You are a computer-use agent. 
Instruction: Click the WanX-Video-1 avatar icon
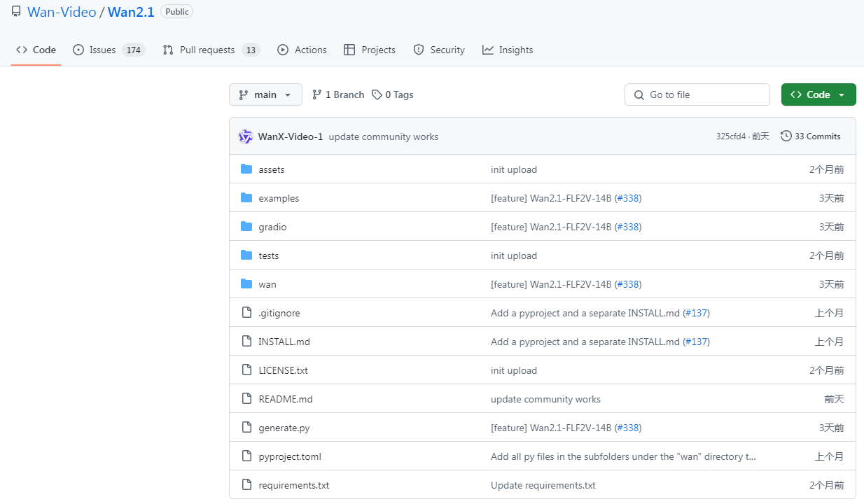click(246, 136)
